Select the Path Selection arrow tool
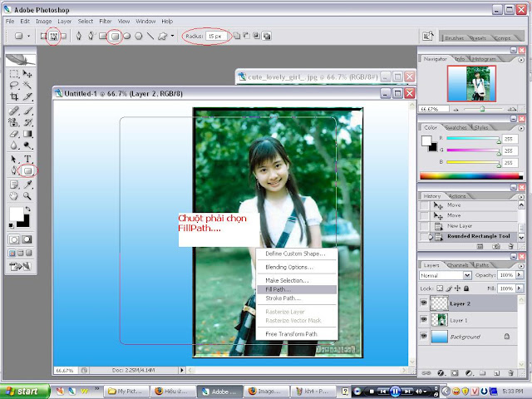 click(x=14, y=159)
